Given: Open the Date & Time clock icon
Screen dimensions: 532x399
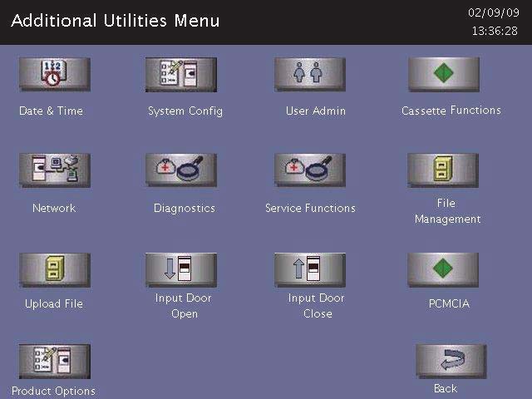Looking at the screenshot, I should click(55, 74).
